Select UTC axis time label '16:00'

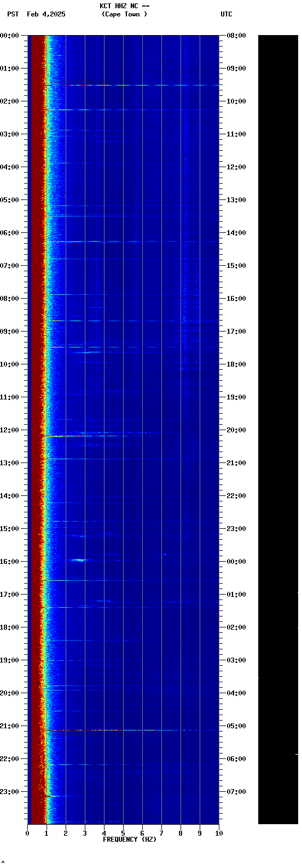pyautogui.click(x=236, y=299)
